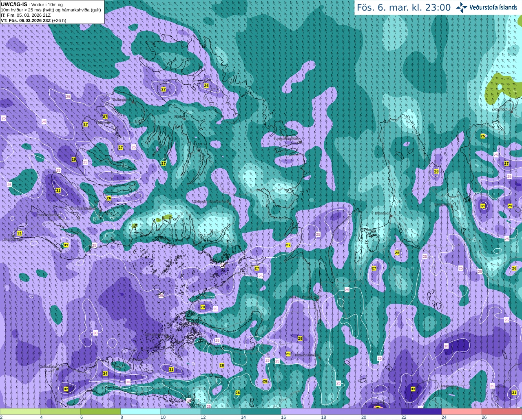The image size is (522, 420).
Task: Click the Bolungarvík station label
Action: pyautogui.click(x=122, y=99)
